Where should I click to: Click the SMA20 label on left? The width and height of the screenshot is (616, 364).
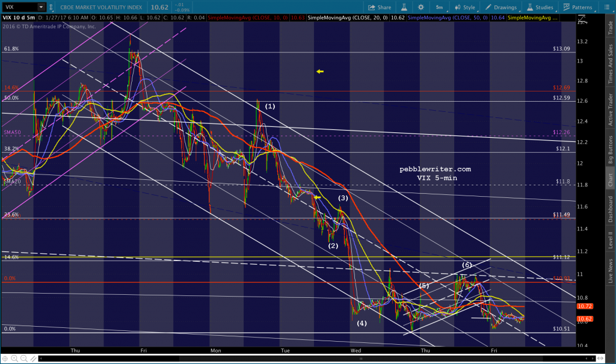tap(12, 182)
